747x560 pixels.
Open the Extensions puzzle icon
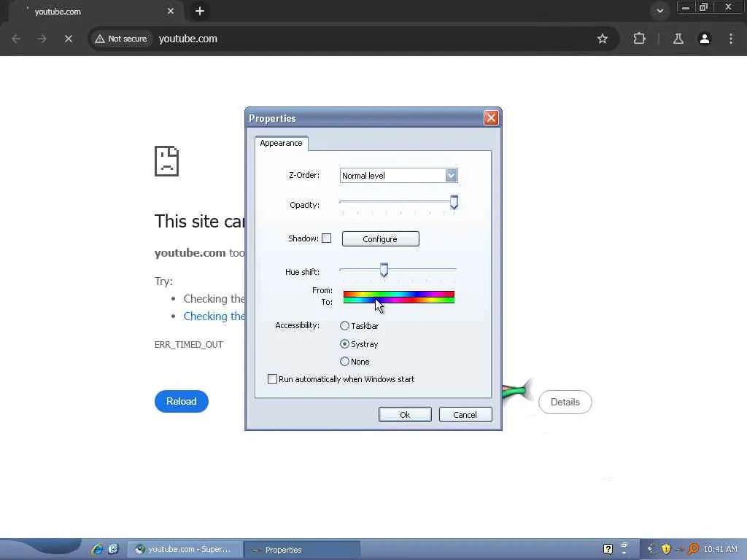(x=639, y=39)
